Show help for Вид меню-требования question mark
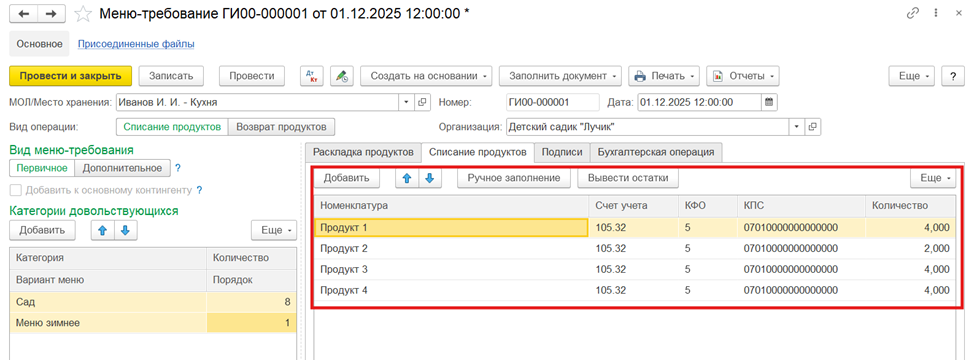 point(178,168)
